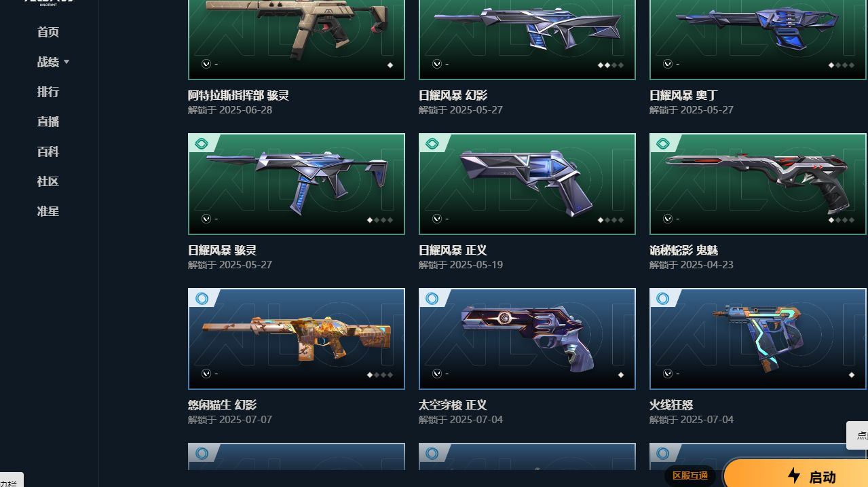Screen dimensions: 868x487
Task: Click the 诡秘蛇影 鬼魅 green tier badge icon
Action: 662,143
